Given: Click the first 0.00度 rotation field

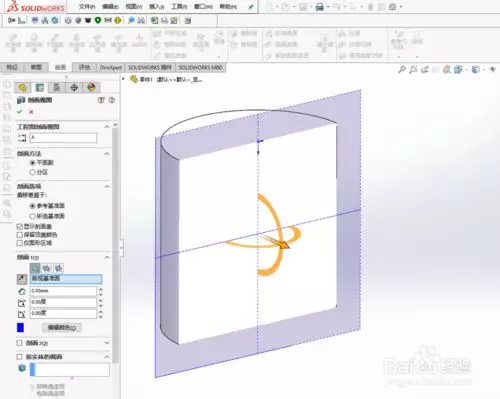Looking at the screenshot, I should (63, 302).
